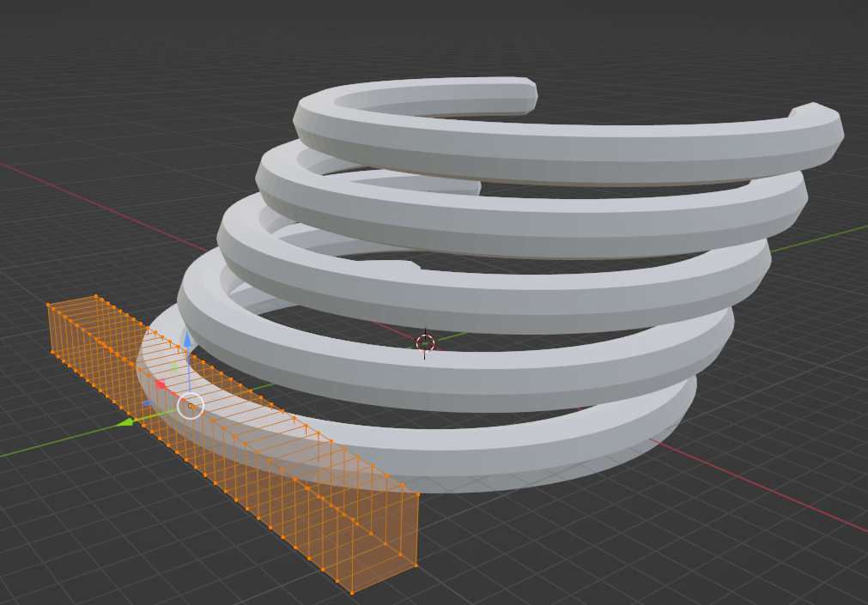
Task: Click the green Y-axis move gizmo arrow
Action: click(125, 422)
